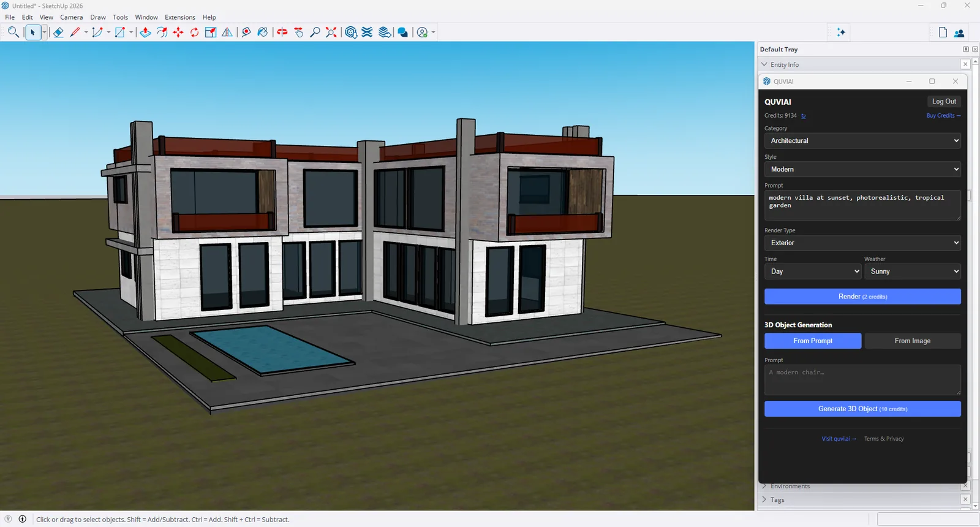Open the Draw menu
The width and height of the screenshot is (980, 527).
pyautogui.click(x=98, y=17)
